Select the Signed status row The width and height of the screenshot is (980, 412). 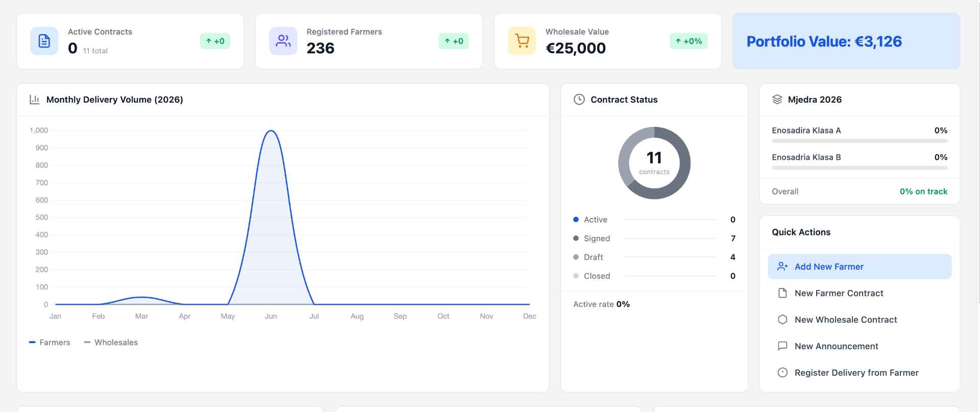point(654,238)
